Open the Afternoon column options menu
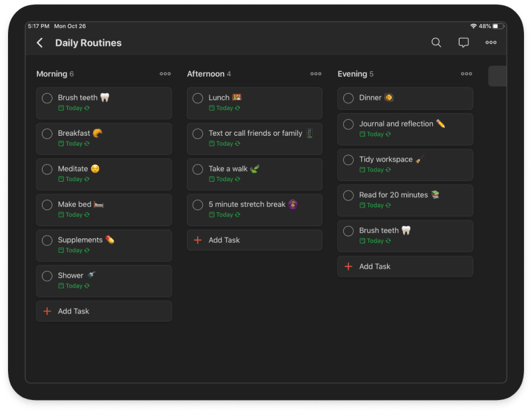 click(x=315, y=74)
